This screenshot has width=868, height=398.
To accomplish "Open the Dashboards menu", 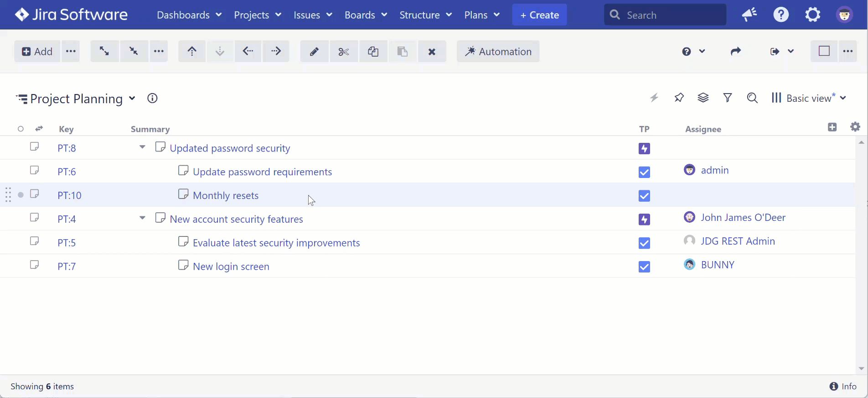I will click(x=189, y=15).
